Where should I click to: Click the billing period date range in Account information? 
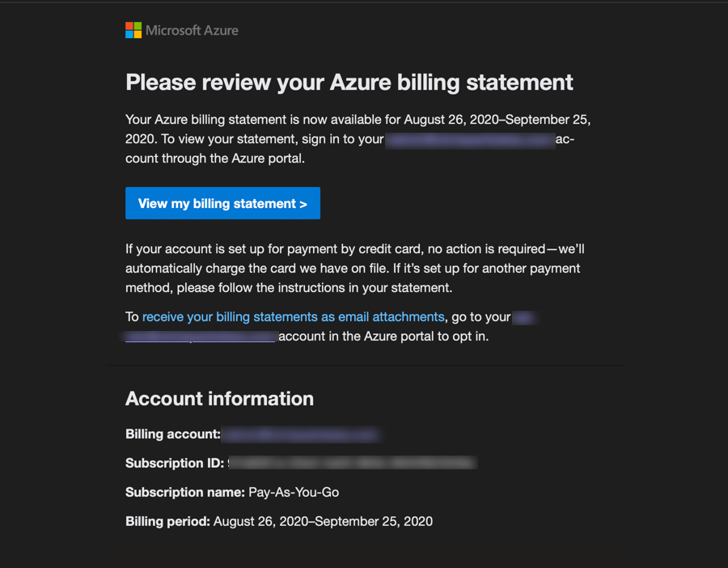pos(323,521)
